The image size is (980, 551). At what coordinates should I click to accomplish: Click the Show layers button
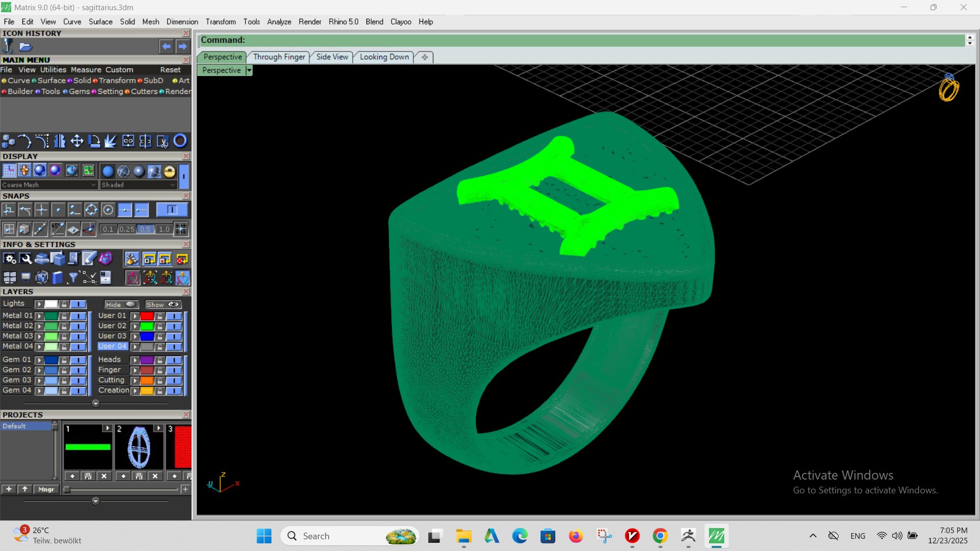(163, 305)
